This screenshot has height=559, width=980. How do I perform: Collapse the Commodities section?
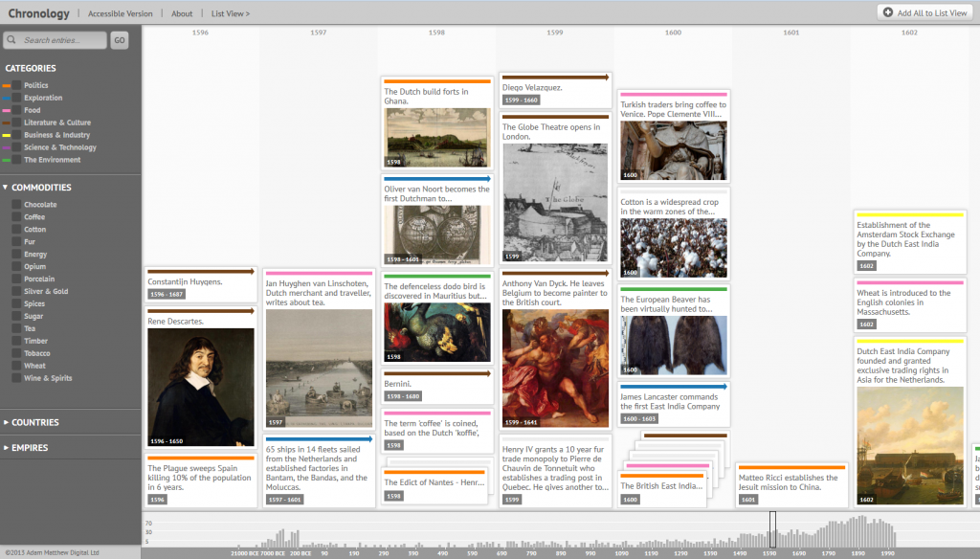[x=37, y=188]
